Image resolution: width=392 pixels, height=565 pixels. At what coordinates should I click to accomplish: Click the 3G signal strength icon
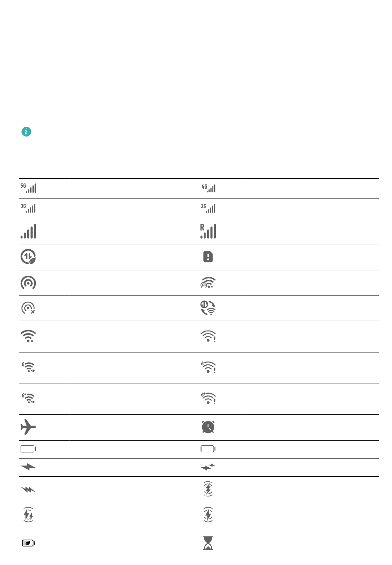(28, 208)
